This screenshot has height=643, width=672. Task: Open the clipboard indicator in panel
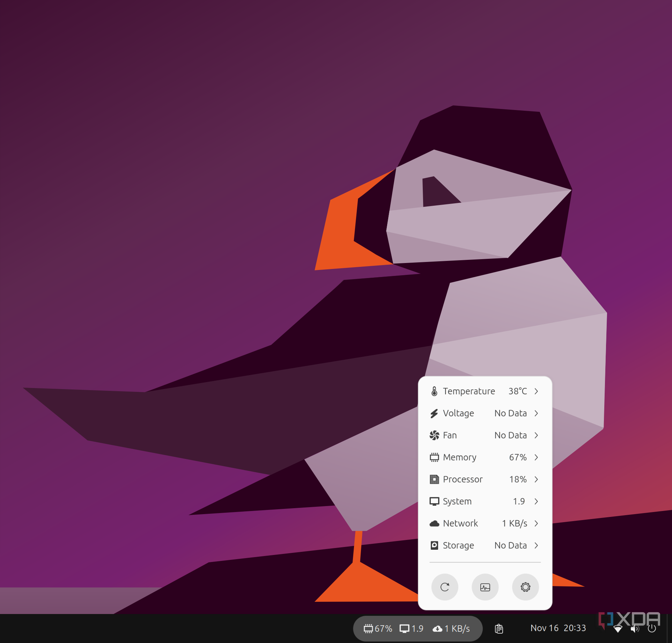499,629
